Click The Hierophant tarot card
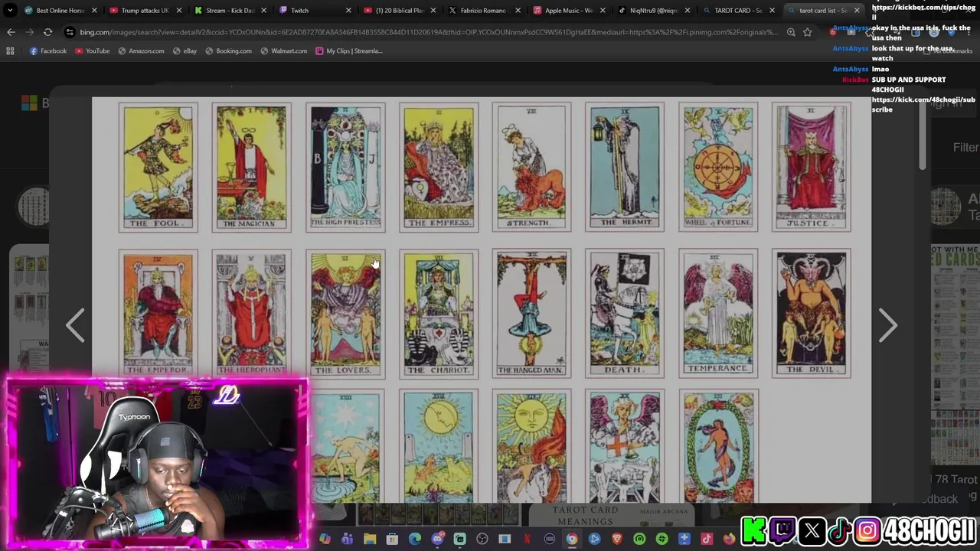This screenshot has width=980, height=551. point(251,314)
